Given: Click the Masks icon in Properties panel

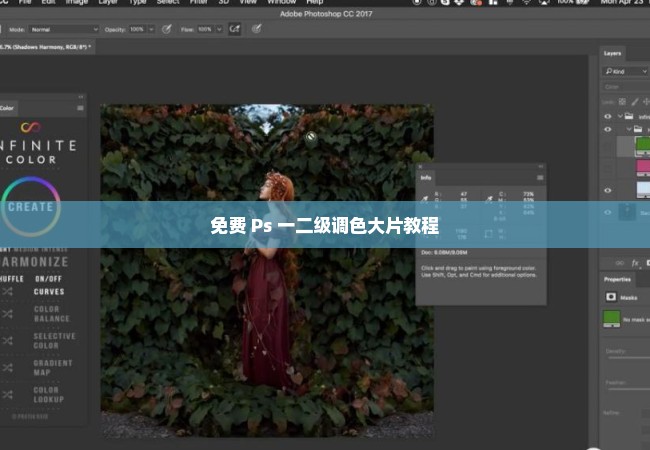Looking at the screenshot, I should [611, 297].
